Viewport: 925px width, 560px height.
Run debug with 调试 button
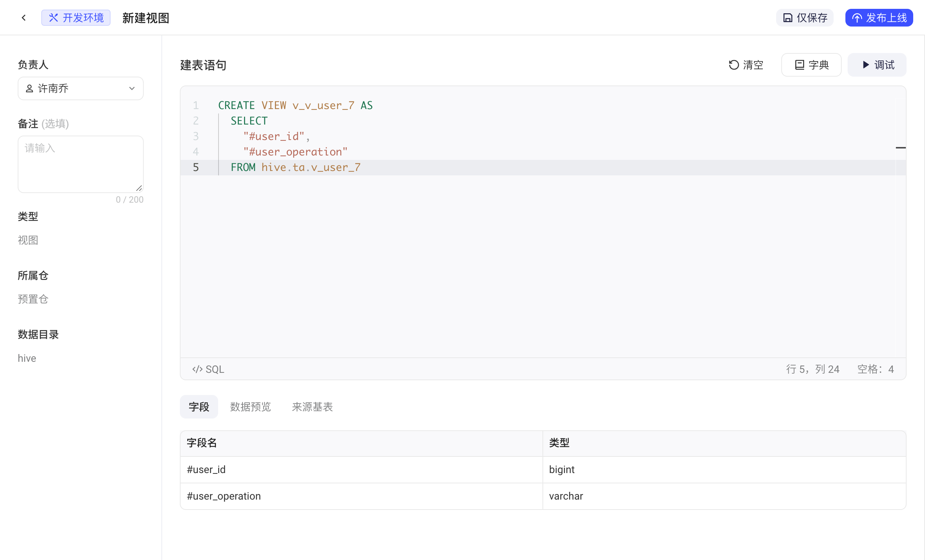(877, 65)
